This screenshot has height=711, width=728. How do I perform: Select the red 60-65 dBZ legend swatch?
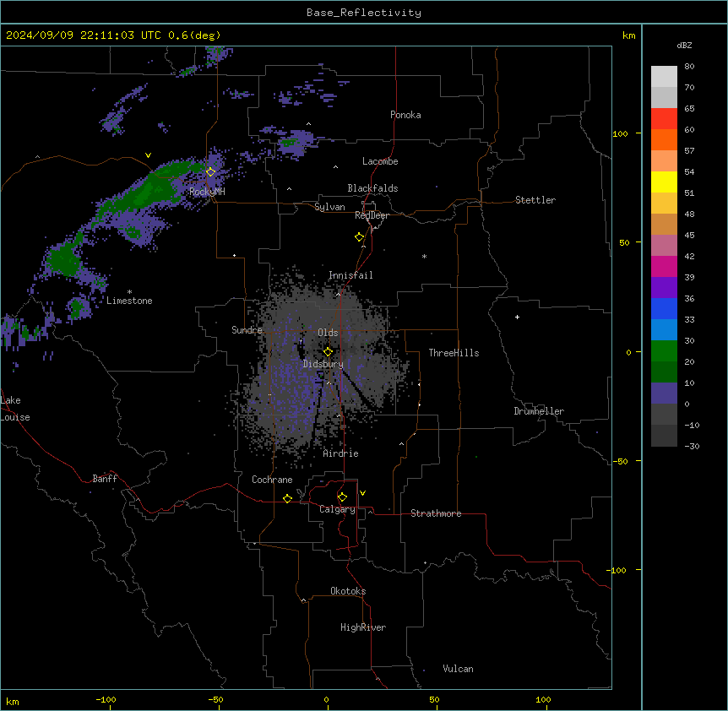click(x=664, y=118)
